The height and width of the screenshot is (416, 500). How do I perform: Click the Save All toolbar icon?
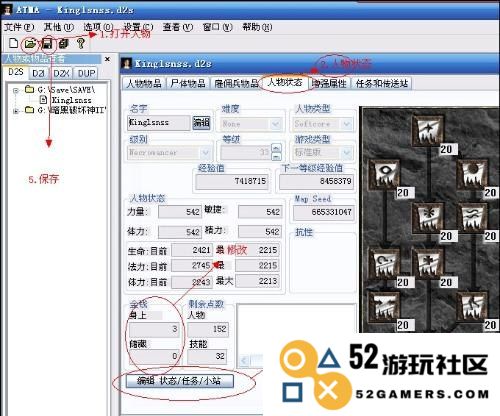point(64,43)
